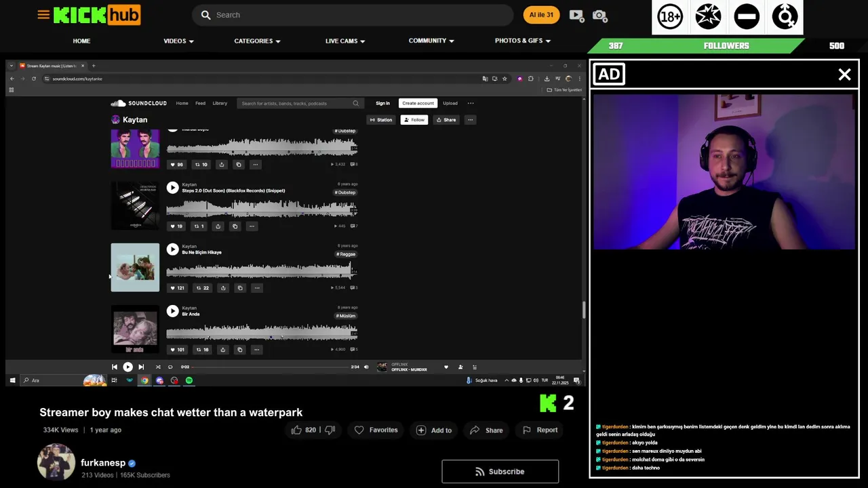Like Bu Ne Biçim Hikaye (121 likes)

(177, 288)
